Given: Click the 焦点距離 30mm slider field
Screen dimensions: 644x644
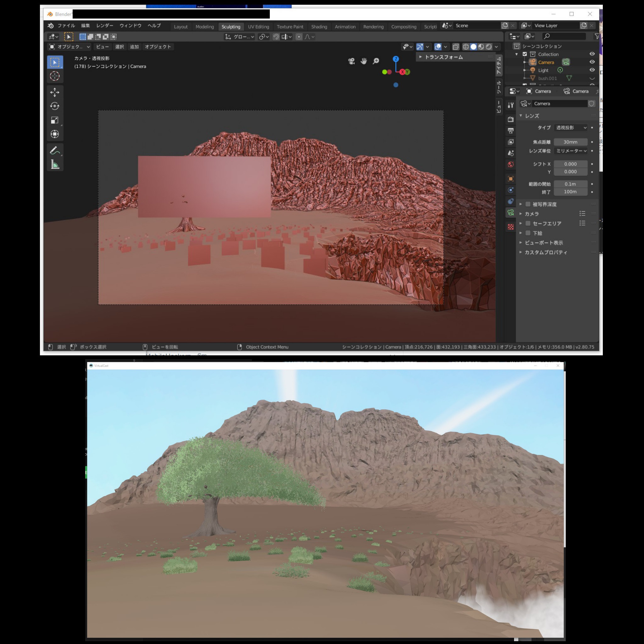Looking at the screenshot, I should [x=570, y=142].
